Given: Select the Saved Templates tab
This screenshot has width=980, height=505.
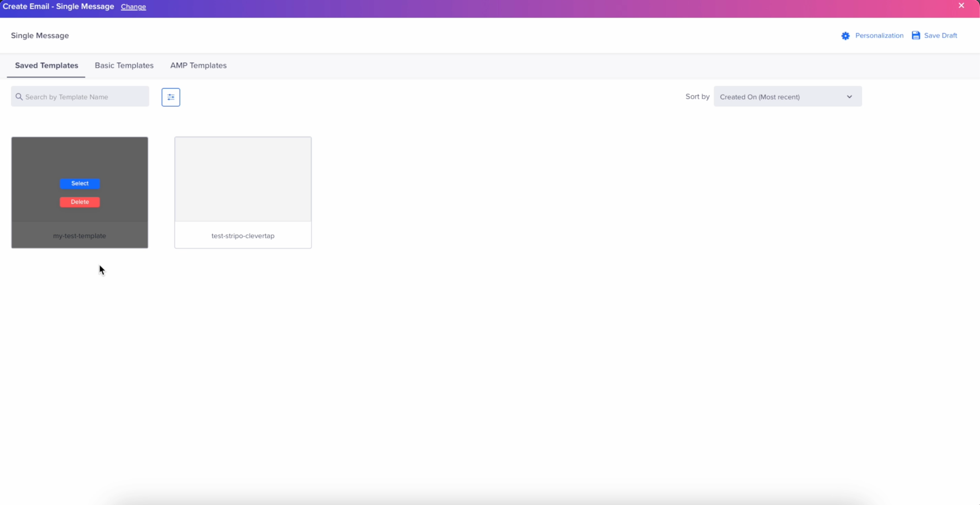Looking at the screenshot, I should (x=46, y=65).
